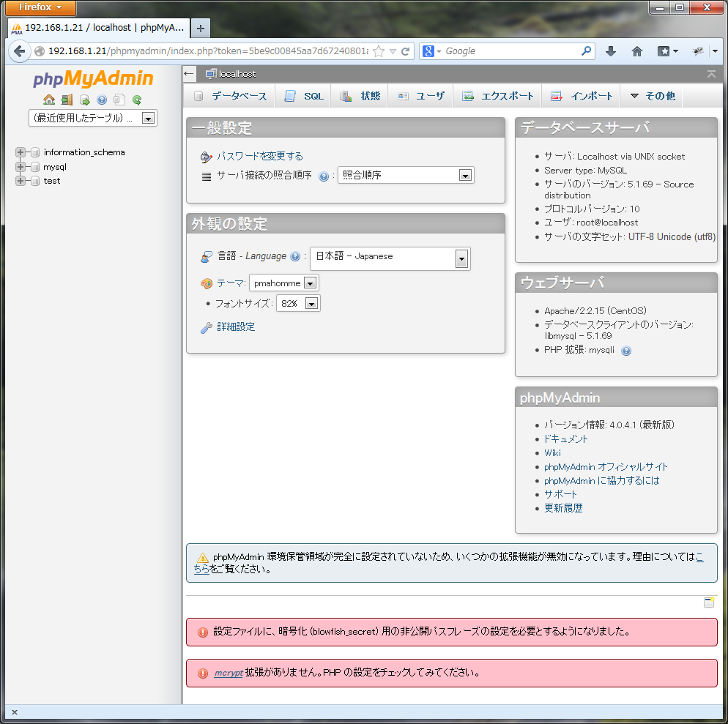This screenshot has width=728, height=724.
Task: Expand the test database node
Action: (x=20, y=181)
